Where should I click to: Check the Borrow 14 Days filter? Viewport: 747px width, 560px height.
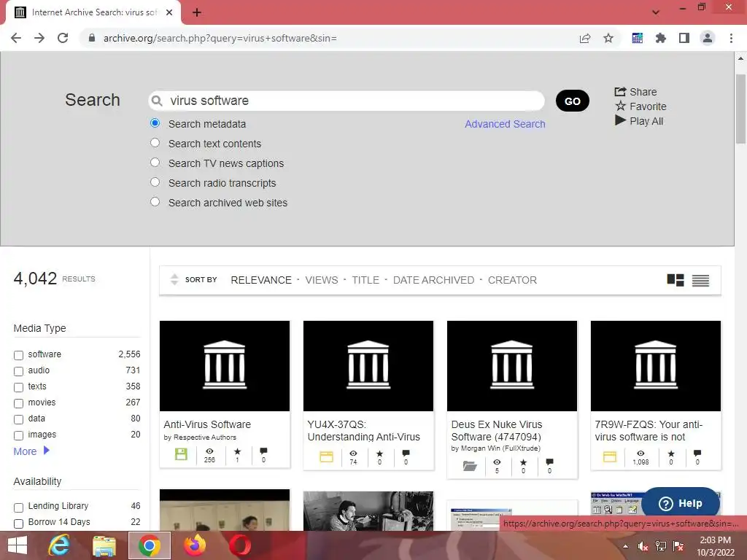point(18,524)
